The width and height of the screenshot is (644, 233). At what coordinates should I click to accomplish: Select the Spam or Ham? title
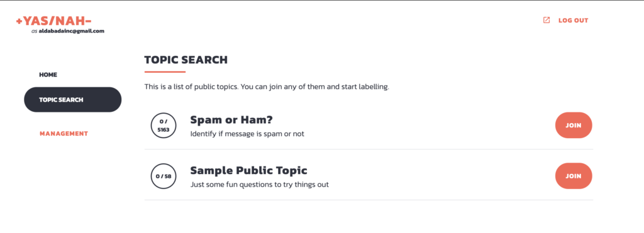231,120
